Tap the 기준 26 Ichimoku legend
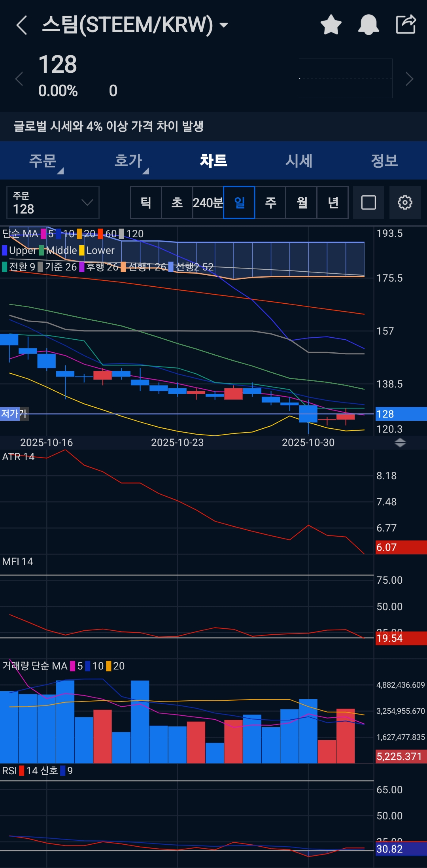Screen dimensions: 427x868 pos(57,267)
